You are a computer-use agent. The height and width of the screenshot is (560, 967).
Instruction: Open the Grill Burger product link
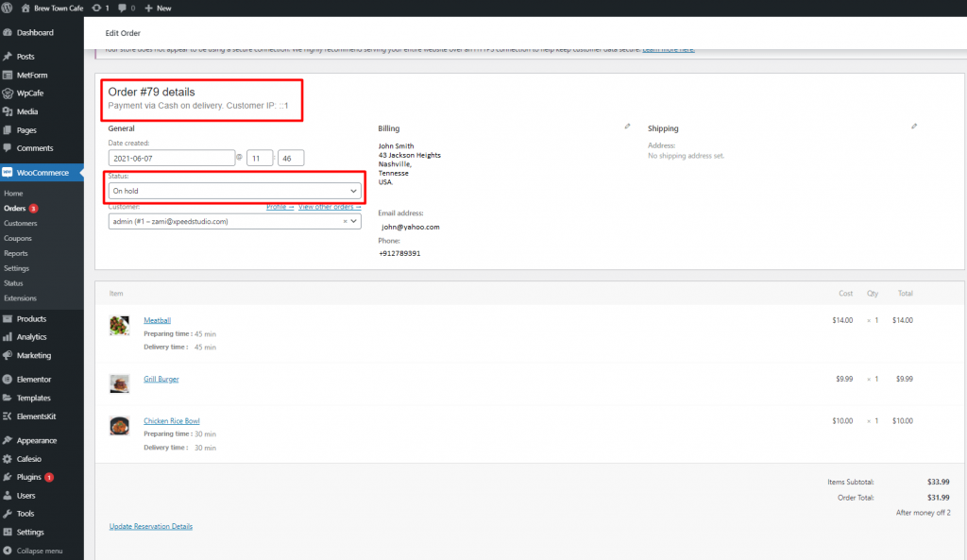[x=161, y=379]
